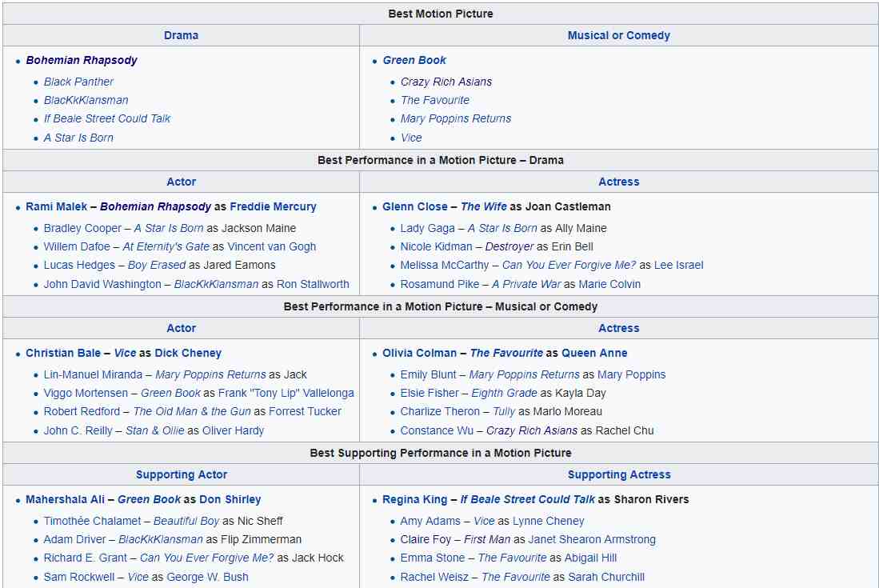This screenshot has width=879, height=588.
Task: Click the Tully film link
Action: (504, 411)
